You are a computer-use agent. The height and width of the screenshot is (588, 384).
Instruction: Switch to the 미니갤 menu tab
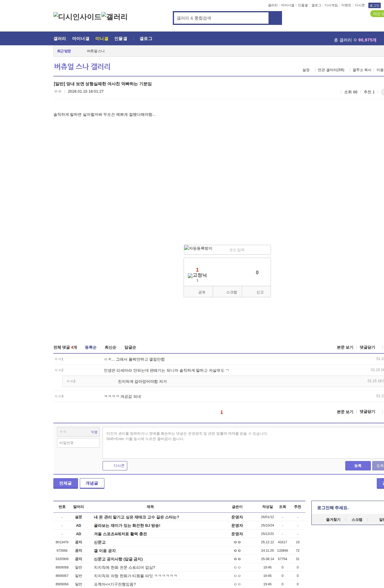pyautogui.click(x=102, y=39)
